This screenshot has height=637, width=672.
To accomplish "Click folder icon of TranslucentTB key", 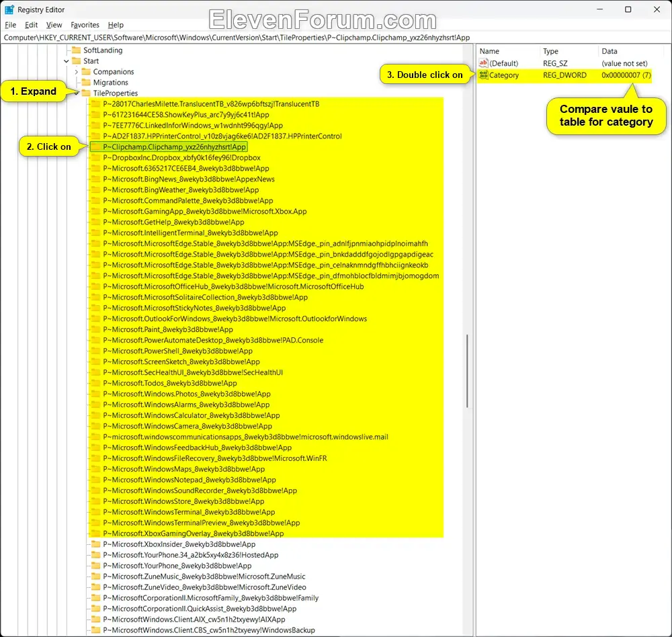I will 96,103.
